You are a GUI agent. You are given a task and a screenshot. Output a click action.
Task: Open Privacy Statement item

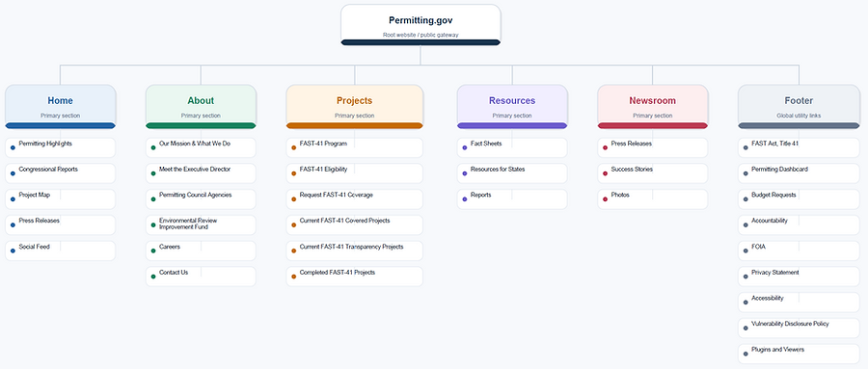[799, 277]
